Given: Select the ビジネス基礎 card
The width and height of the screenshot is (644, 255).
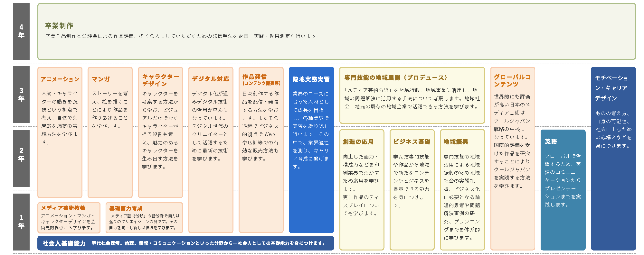Looking at the screenshot, I should [412, 190].
